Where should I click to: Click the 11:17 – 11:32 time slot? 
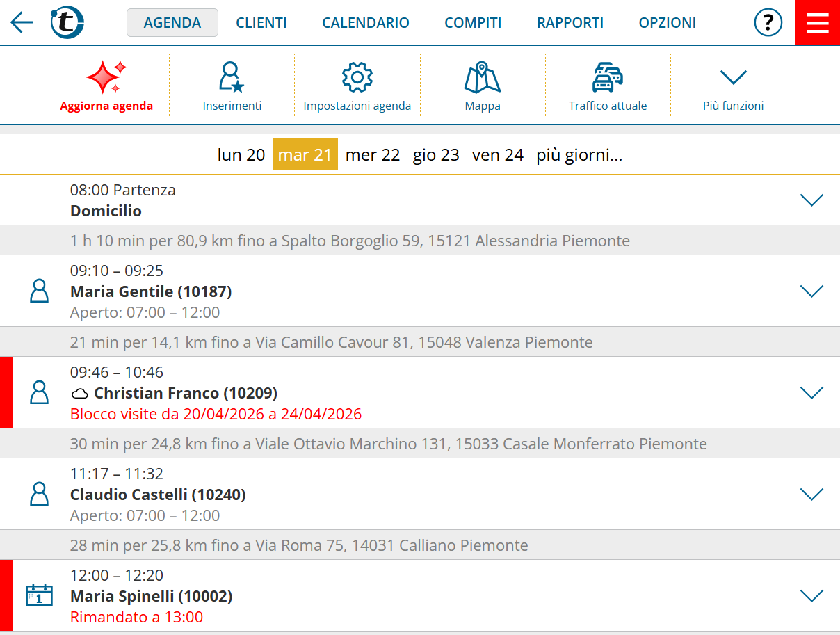coord(117,474)
